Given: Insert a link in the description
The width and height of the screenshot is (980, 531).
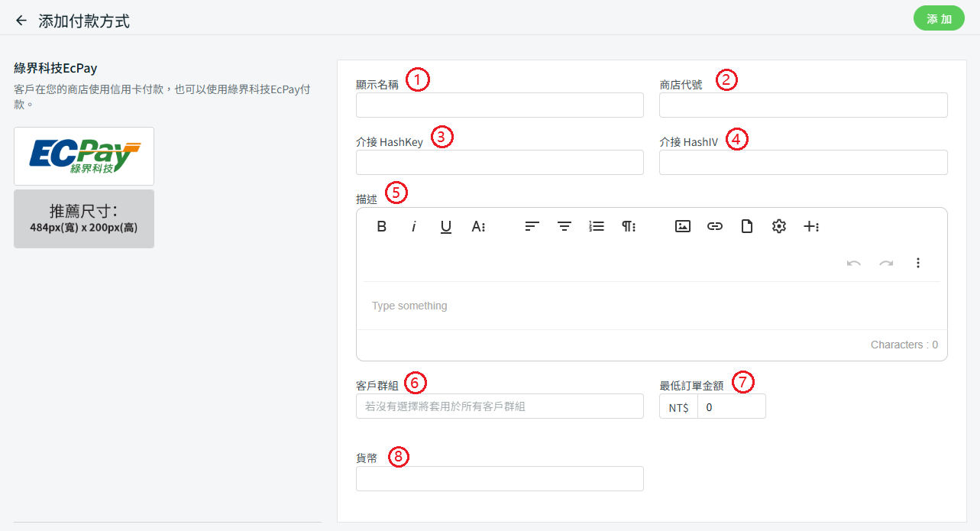Looking at the screenshot, I should click(x=715, y=226).
